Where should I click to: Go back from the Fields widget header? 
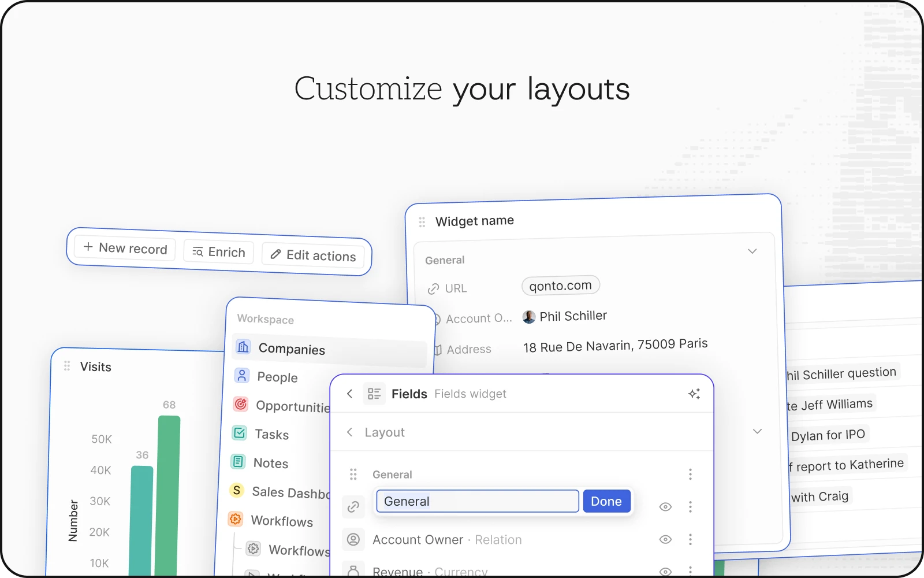point(349,394)
